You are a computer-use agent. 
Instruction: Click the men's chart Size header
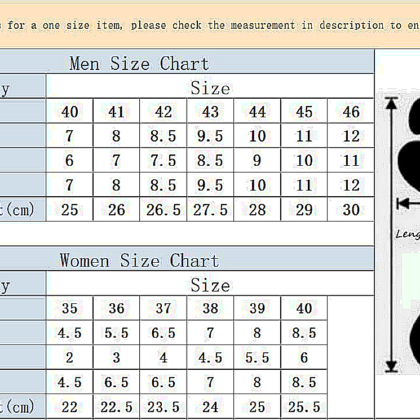pos(210,88)
